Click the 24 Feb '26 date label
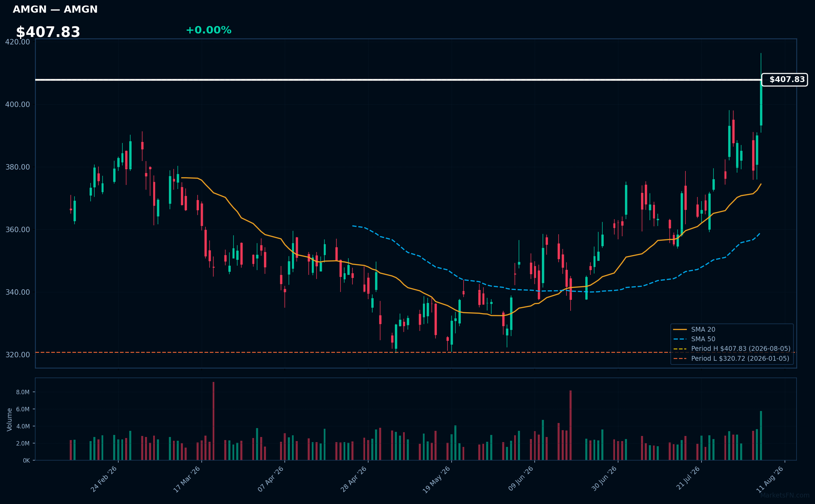815x504 pixels. coord(104,479)
